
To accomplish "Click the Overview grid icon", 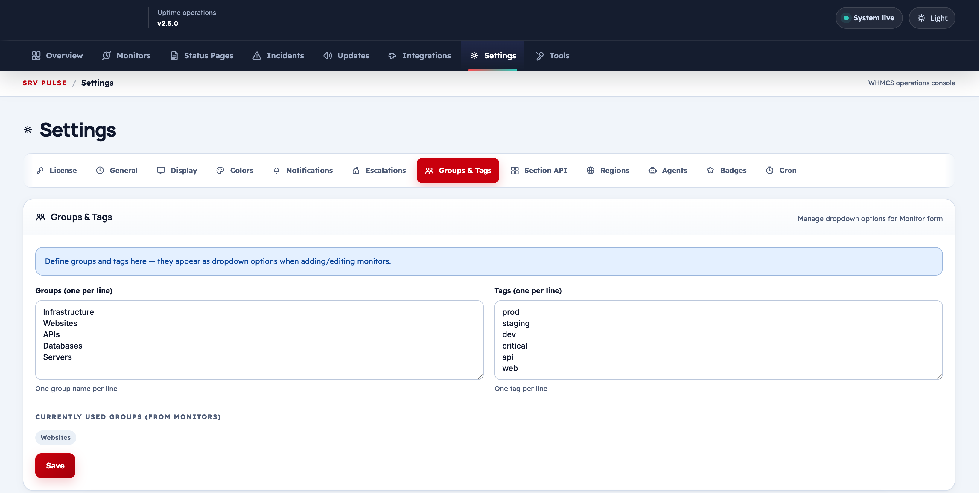I will pyautogui.click(x=36, y=56).
